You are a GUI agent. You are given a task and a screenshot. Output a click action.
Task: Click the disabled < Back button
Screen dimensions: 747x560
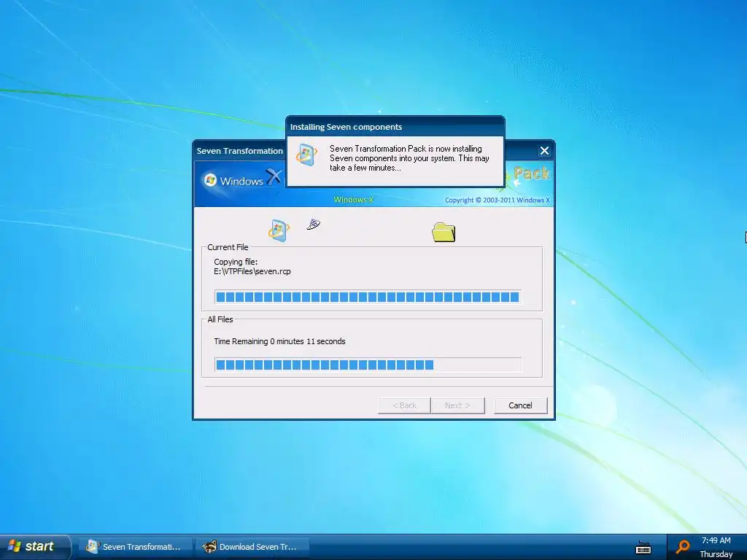(x=404, y=405)
